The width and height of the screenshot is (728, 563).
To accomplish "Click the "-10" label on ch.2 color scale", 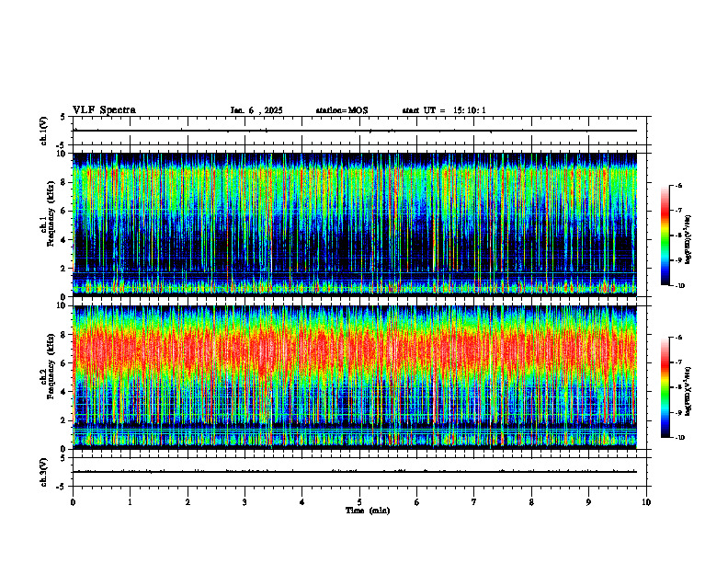I will coord(679,438).
